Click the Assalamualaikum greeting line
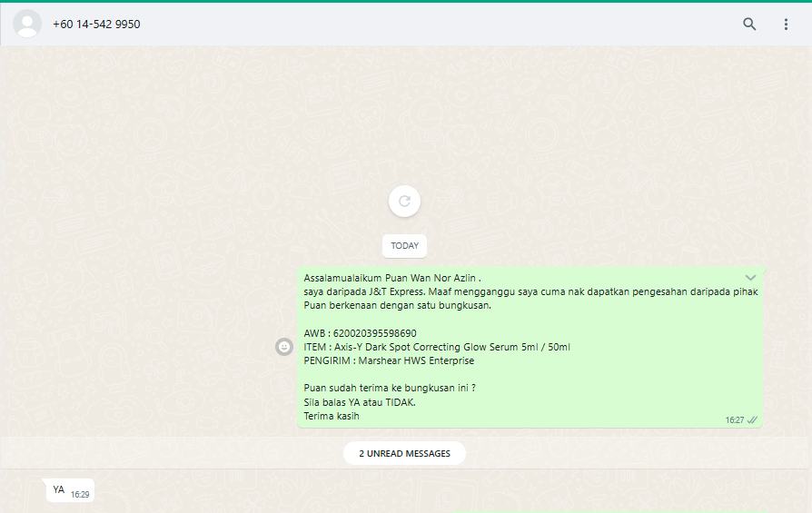Screen dimensions: 812x513 [x=391, y=277]
